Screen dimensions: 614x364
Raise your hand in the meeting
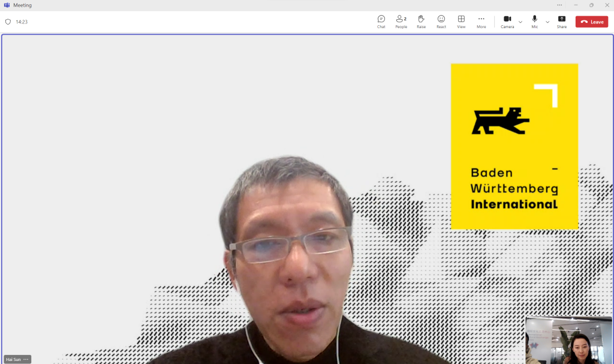[421, 22]
